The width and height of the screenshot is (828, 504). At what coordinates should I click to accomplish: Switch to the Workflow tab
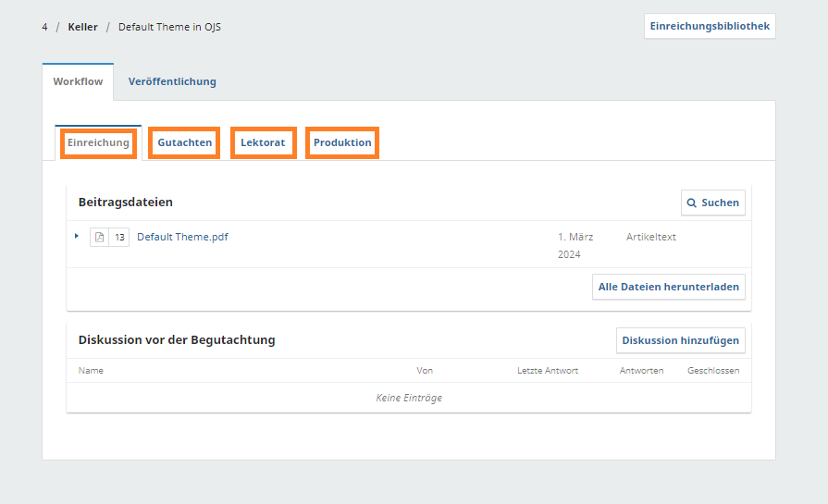click(x=78, y=81)
